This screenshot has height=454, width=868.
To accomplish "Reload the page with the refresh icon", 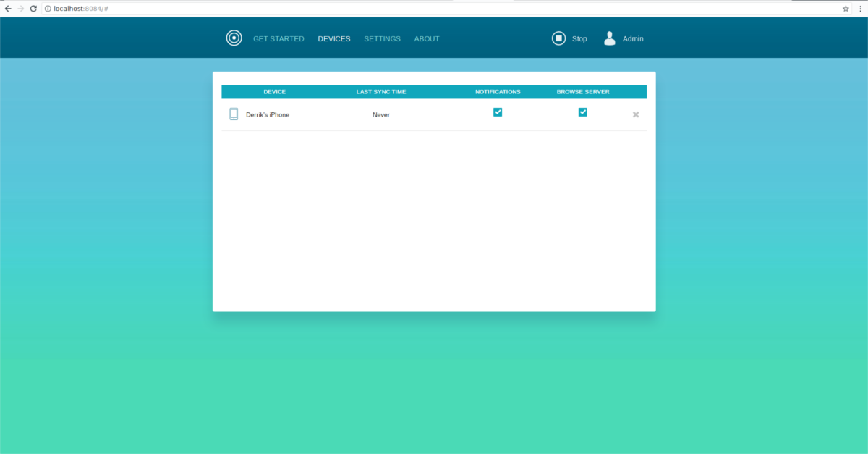I will tap(33, 9).
